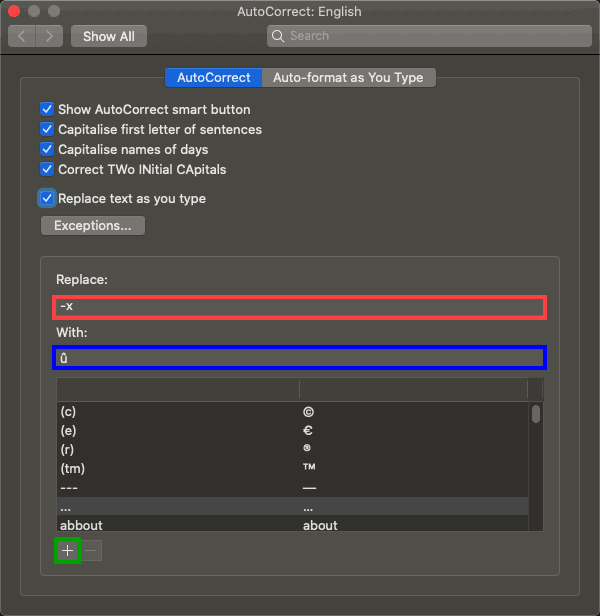Select the (e) euro replacement row
Viewport: 600px width, 616px height.
292,431
